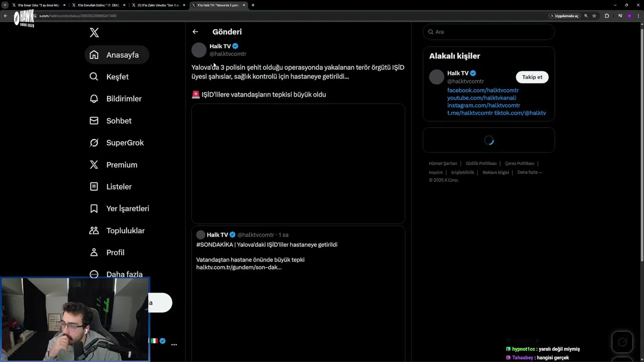
Task: Switch to the Ensar Uslu browser tab
Action: [x=38, y=5]
